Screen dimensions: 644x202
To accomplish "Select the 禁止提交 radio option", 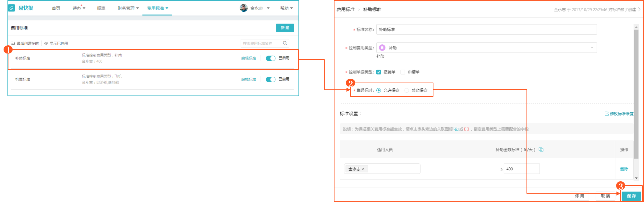I will coord(407,90).
